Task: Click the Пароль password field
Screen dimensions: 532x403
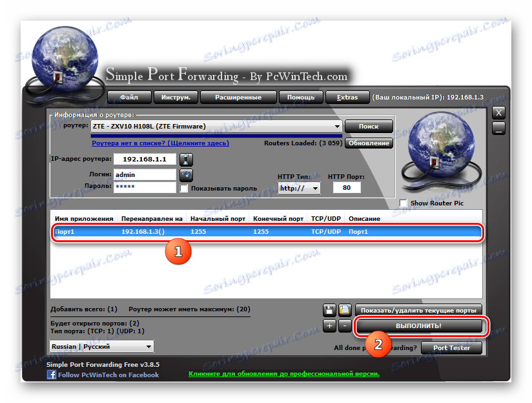Action: 145,187
